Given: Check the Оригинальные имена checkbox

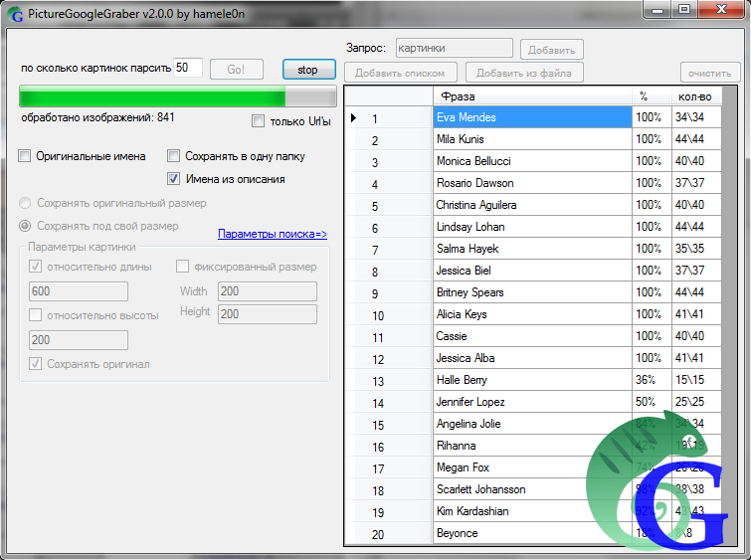Looking at the screenshot, I should click(25, 156).
